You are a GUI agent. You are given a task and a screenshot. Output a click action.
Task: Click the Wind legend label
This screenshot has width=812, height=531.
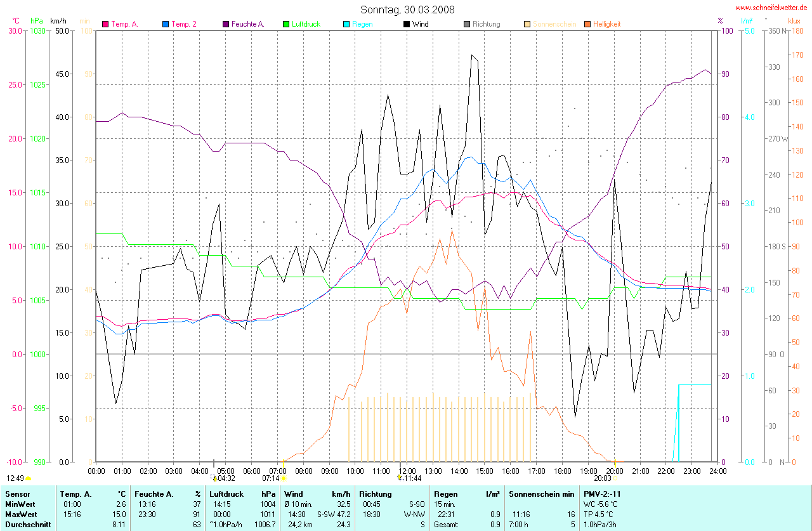click(x=420, y=24)
